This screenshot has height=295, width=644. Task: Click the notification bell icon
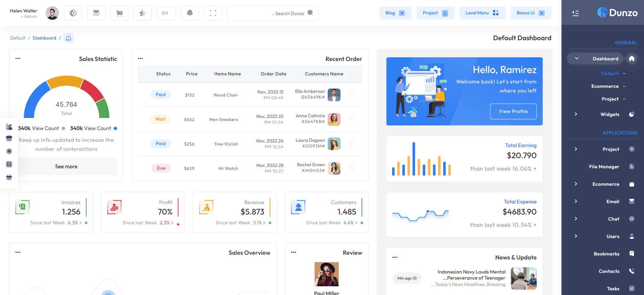point(190,13)
